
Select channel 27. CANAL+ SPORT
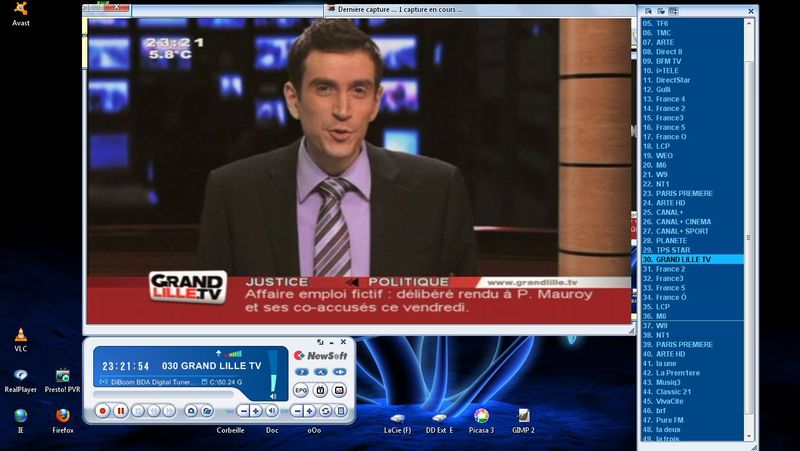692,231
